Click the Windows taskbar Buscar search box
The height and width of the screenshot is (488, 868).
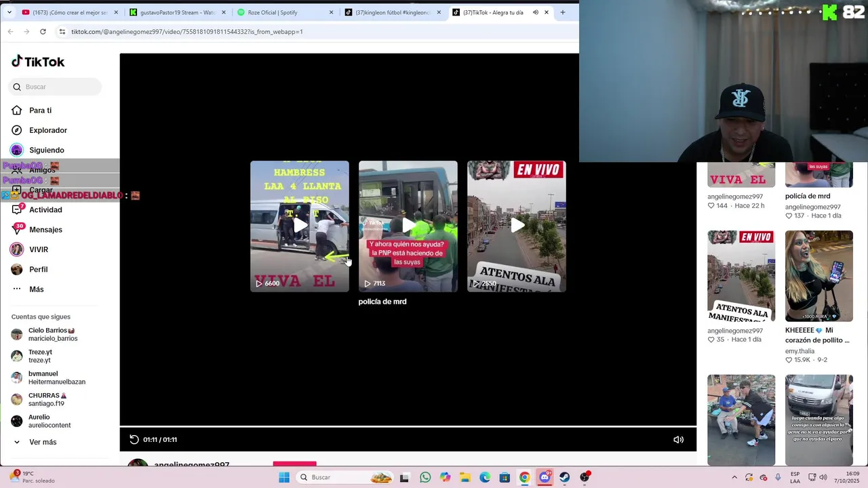(345, 477)
